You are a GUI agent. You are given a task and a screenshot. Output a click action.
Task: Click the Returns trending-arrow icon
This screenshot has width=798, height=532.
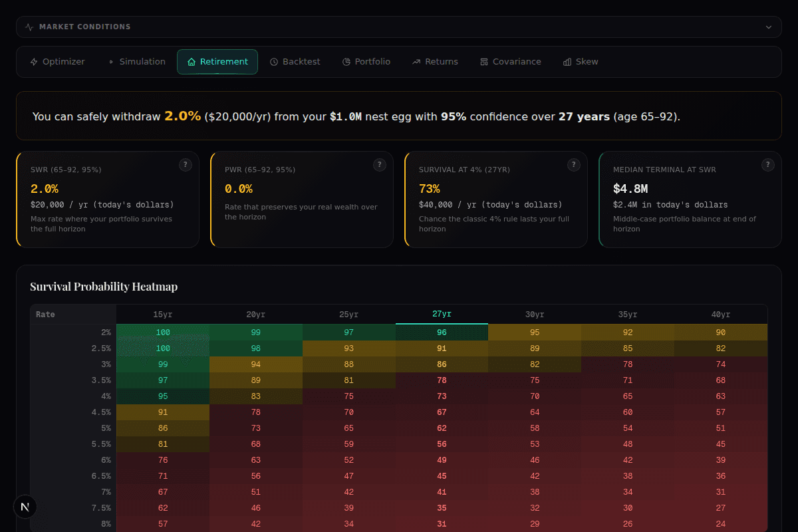[418, 61]
